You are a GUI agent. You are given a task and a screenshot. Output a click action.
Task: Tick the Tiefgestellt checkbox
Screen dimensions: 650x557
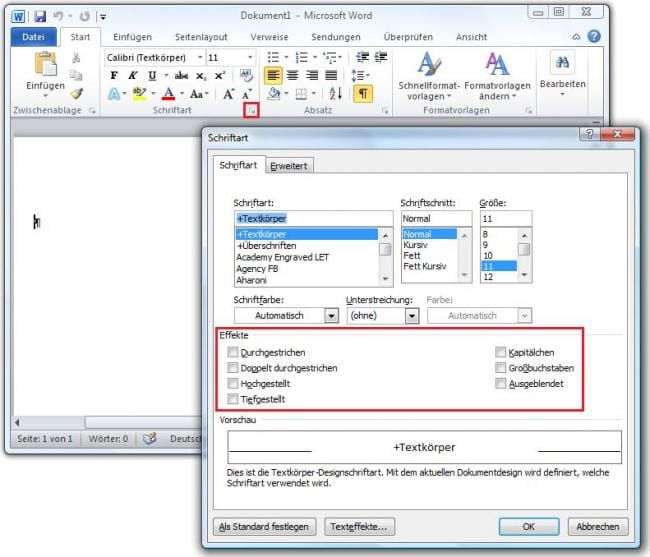click(x=233, y=399)
